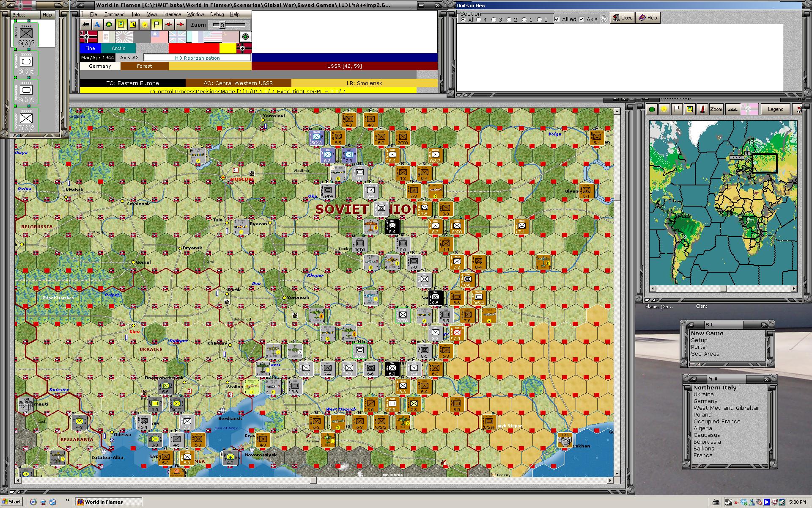Toggle the white flag toolbar icon in main window
This screenshot has width=812, height=508.
point(156,25)
